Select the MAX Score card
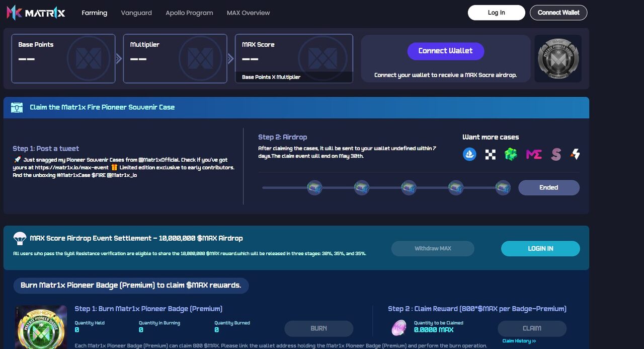 [294, 58]
